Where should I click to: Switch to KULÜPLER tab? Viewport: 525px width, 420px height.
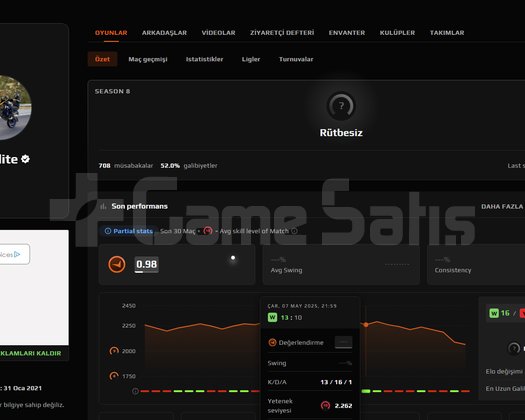click(x=397, y=33)
